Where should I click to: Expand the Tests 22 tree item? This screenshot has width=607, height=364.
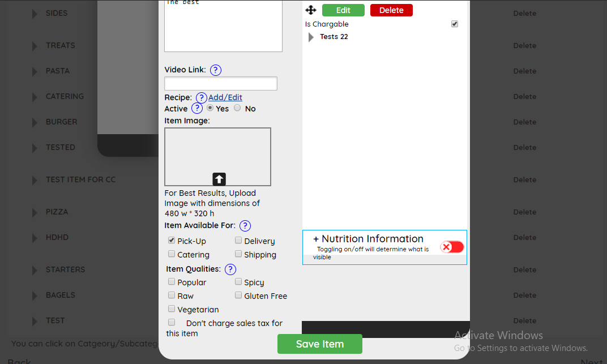(x=311, y=37)
